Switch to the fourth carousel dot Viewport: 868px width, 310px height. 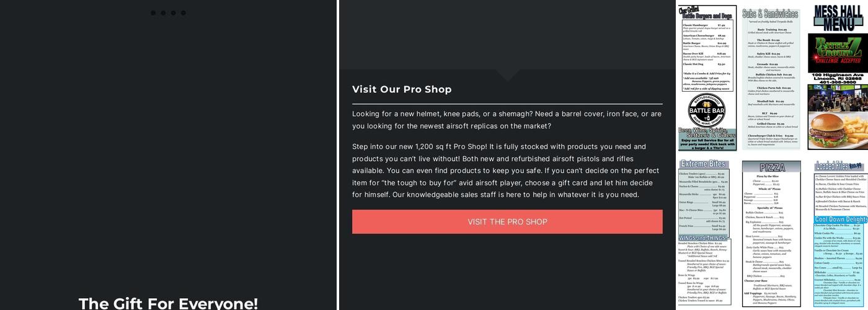pyautogui.click(x=183, y=13)
